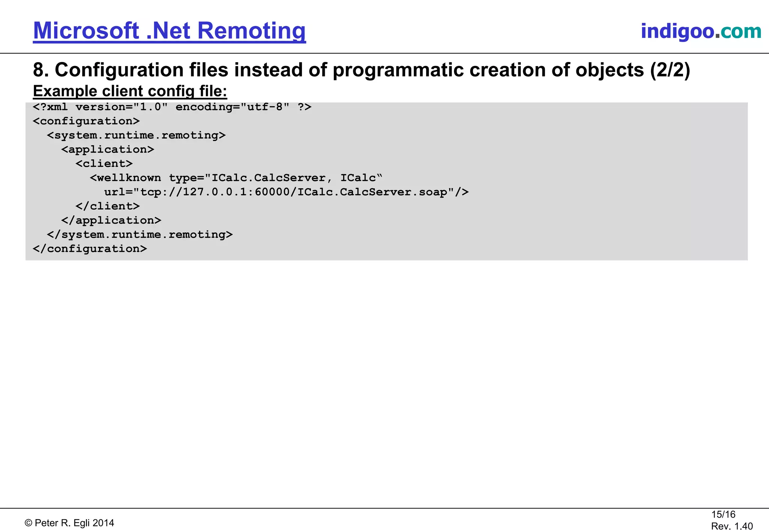Click the wellknown type attribute line

tap(236, 178)
